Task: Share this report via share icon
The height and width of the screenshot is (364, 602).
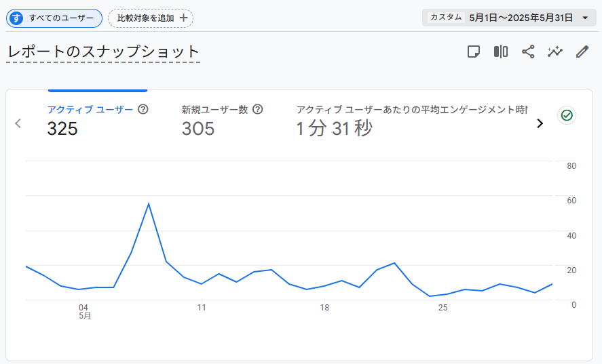Action: tap(528, 52)
